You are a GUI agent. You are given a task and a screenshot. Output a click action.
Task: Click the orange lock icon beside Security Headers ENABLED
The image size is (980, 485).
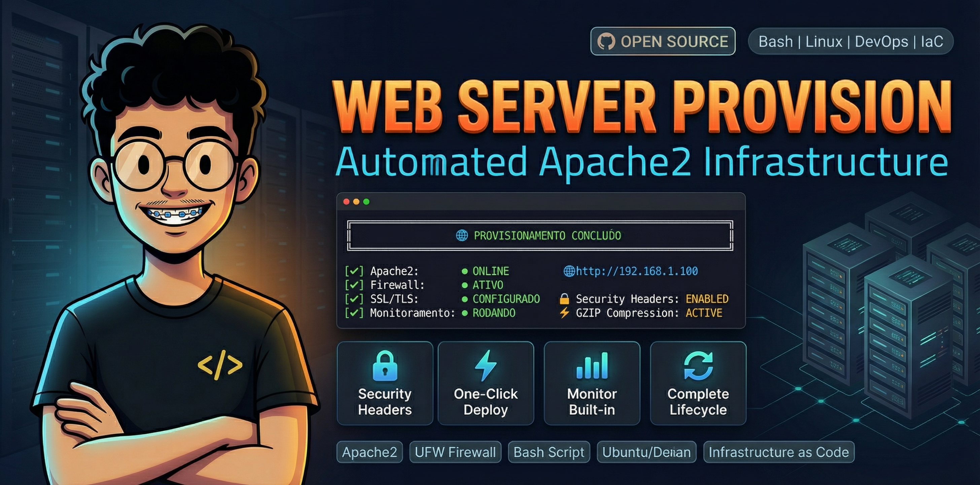coord(565,298)
